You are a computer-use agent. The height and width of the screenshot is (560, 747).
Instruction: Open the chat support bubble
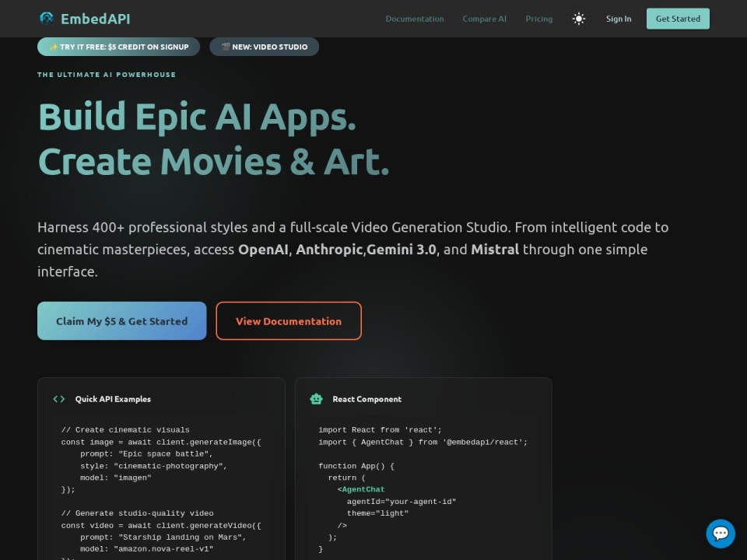tap(721, 534)
